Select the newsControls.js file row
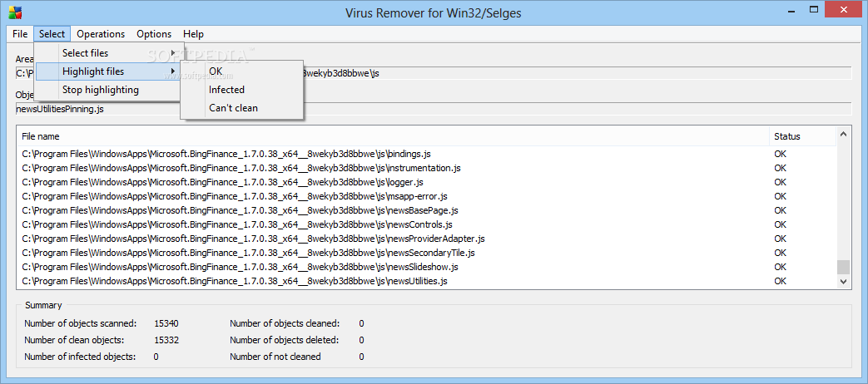868x384 pixels. coord(426,224)
